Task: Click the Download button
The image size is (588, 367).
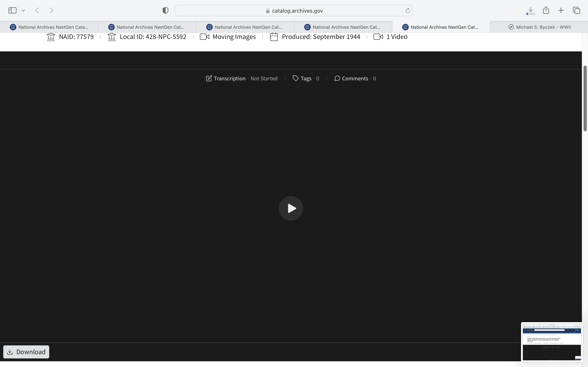Action: pos(26,352)
